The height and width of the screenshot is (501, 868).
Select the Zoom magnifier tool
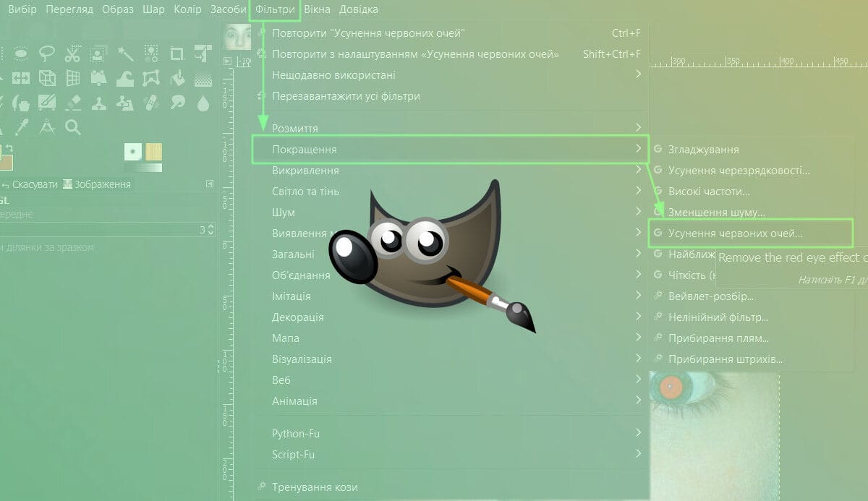tap(72, 127)
